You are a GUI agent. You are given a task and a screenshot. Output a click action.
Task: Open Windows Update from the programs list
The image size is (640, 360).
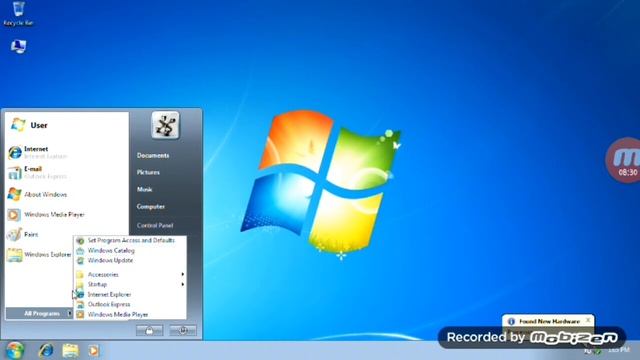pos(130,260)
